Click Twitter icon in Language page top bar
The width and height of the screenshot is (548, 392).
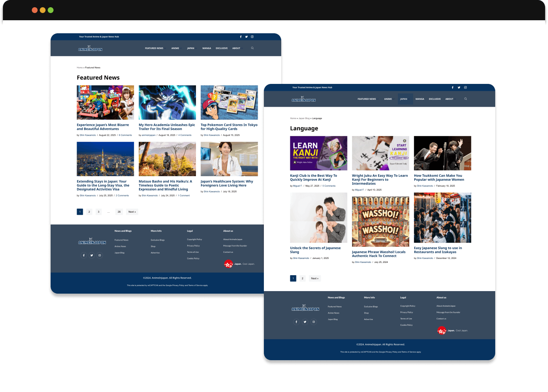459,88
